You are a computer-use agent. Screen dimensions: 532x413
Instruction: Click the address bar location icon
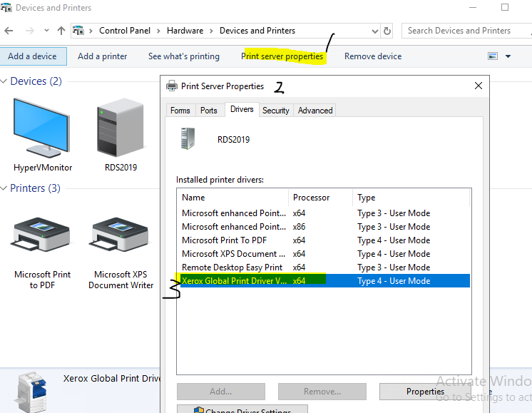(x=78, y=31)
